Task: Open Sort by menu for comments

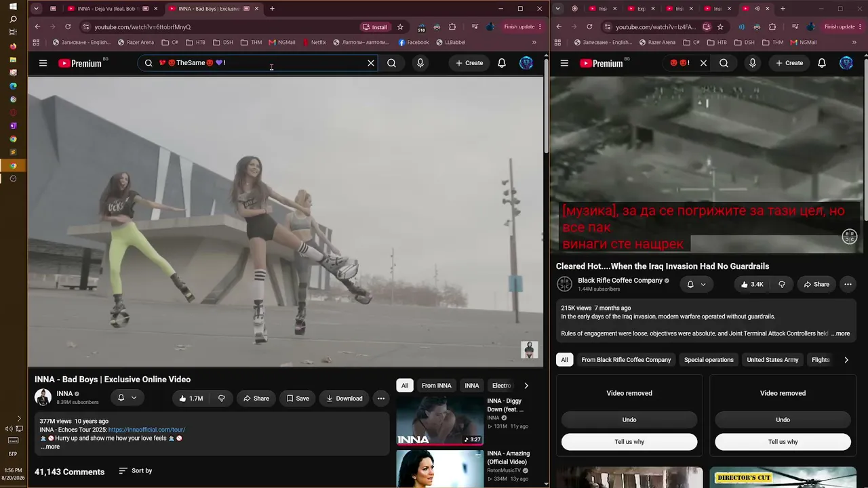Action: pos(136,471)
